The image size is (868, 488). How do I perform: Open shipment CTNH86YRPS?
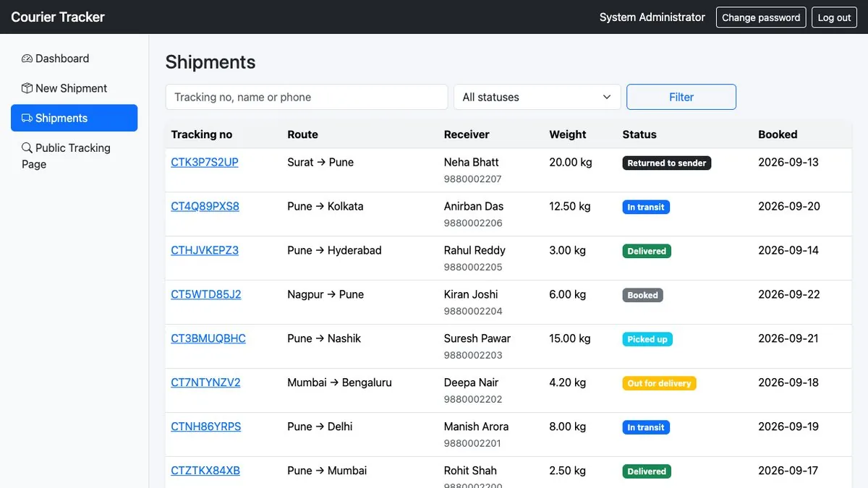point(206,427)
